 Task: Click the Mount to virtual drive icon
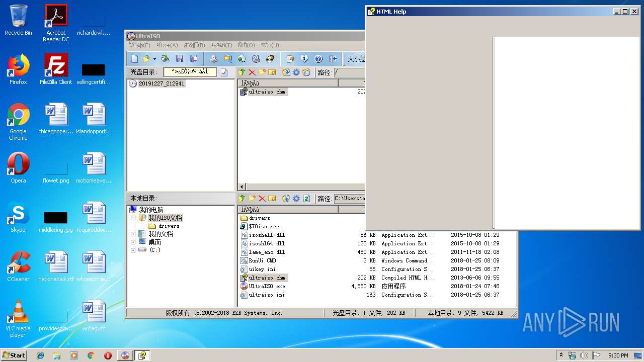[x=256, y=59]
